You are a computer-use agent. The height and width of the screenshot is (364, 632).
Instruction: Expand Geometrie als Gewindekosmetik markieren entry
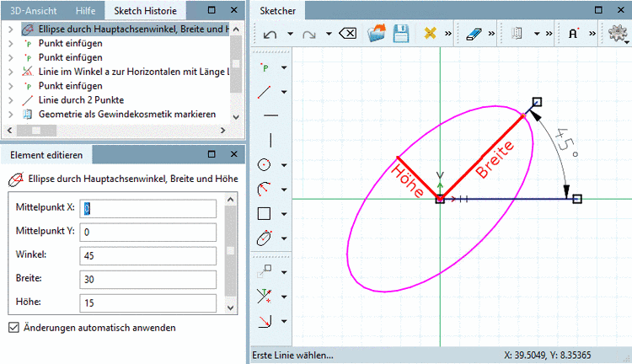(11, 114)
